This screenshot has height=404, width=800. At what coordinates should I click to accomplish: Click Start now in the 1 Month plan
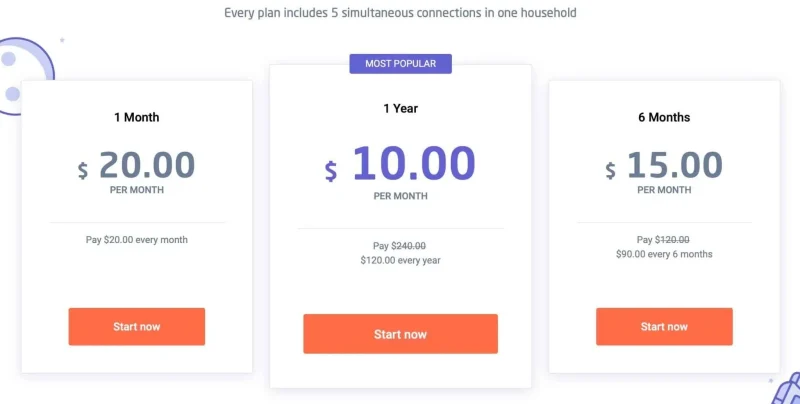point(136,327)
